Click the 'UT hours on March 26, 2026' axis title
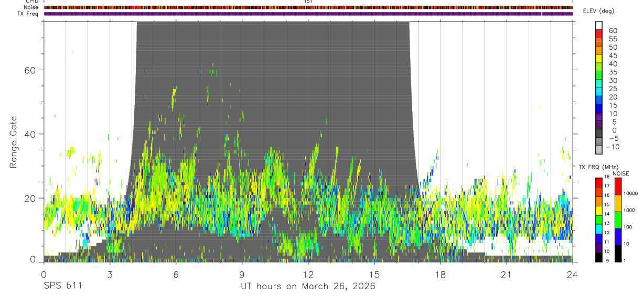Screen dimensions: 644x297 pos(308,287)
